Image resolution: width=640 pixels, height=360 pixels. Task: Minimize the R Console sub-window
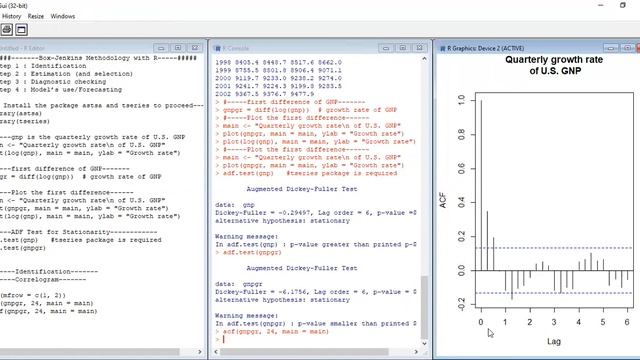coord(386,48)
